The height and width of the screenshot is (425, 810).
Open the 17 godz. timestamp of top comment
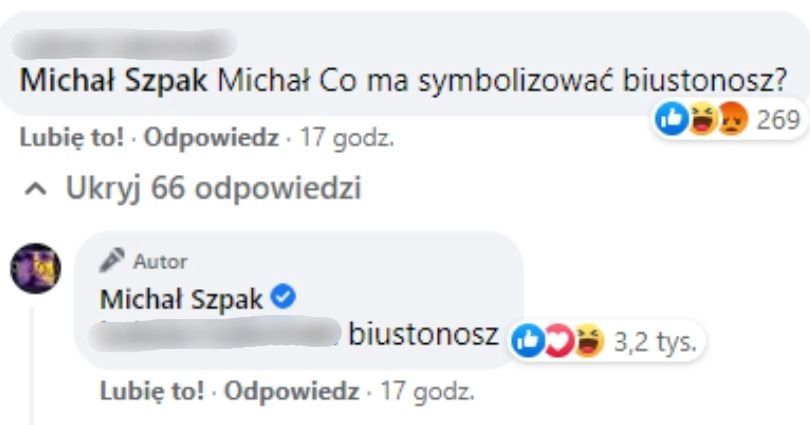347,138
